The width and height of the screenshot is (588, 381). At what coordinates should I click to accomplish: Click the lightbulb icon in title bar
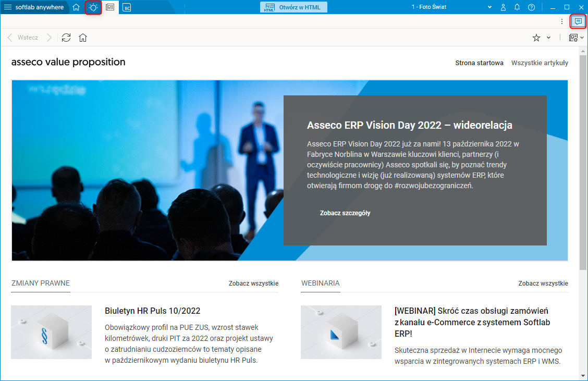[93, 7]
